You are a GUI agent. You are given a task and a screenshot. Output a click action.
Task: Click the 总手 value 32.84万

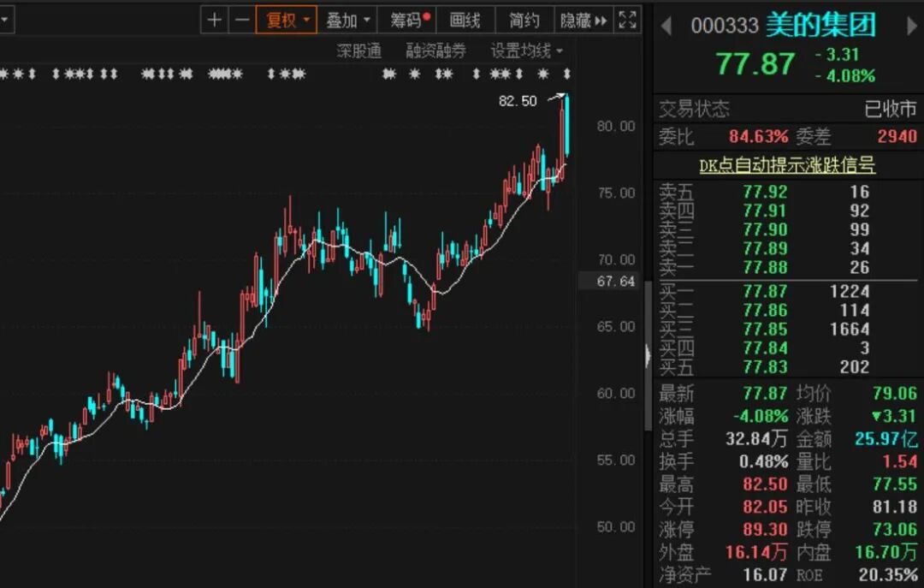click(756, 438)
